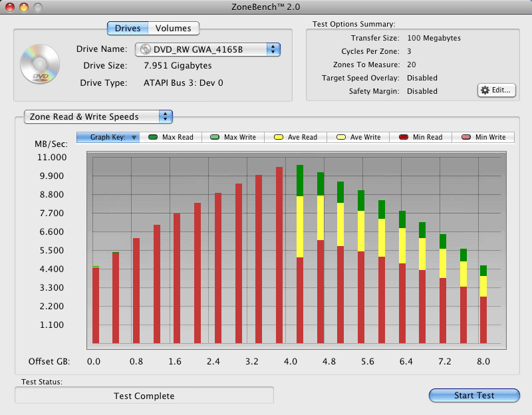
Task: Click the red Min Read indicator icon
Action: tap(403, 137)
